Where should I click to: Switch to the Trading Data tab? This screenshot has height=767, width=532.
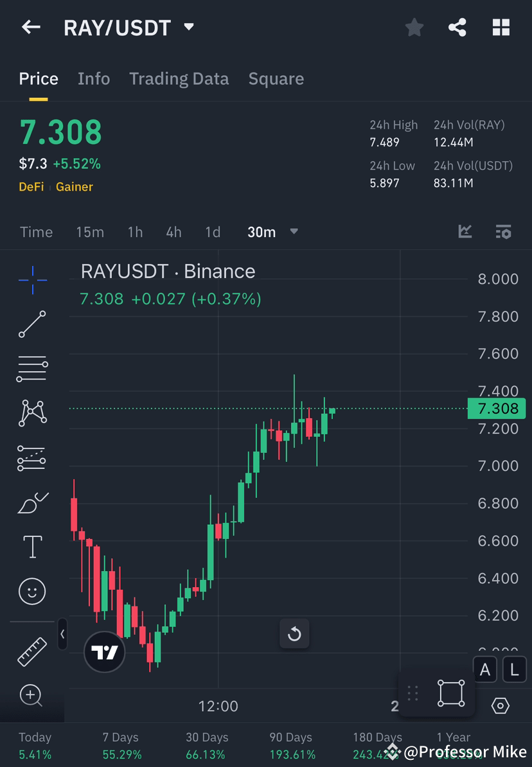[179, 78]
